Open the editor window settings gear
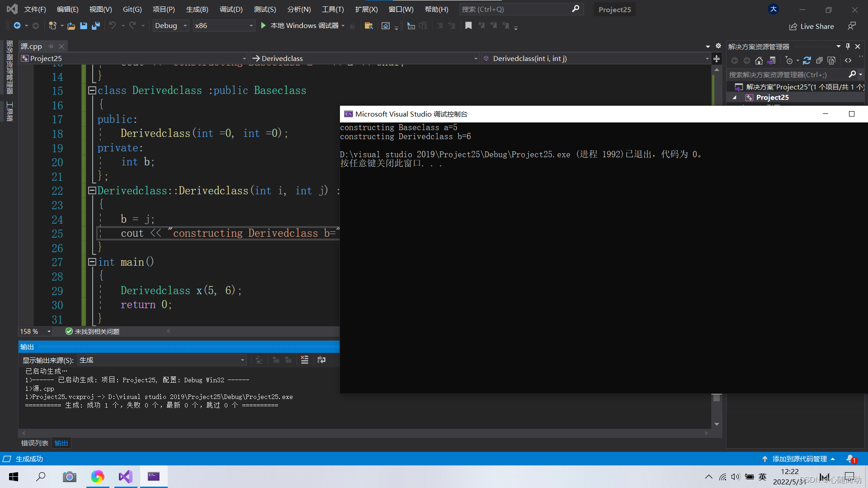The image size is (868, 488). click(718, 46)
